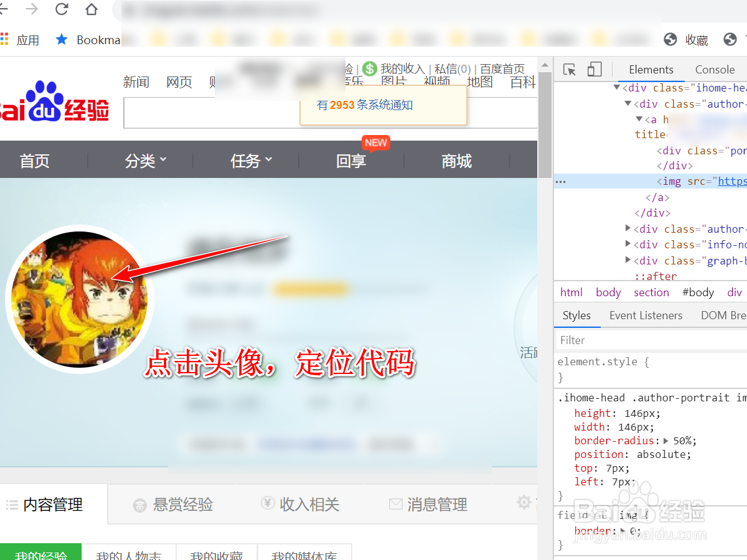Go to 百度首页 link

(502, 69)
